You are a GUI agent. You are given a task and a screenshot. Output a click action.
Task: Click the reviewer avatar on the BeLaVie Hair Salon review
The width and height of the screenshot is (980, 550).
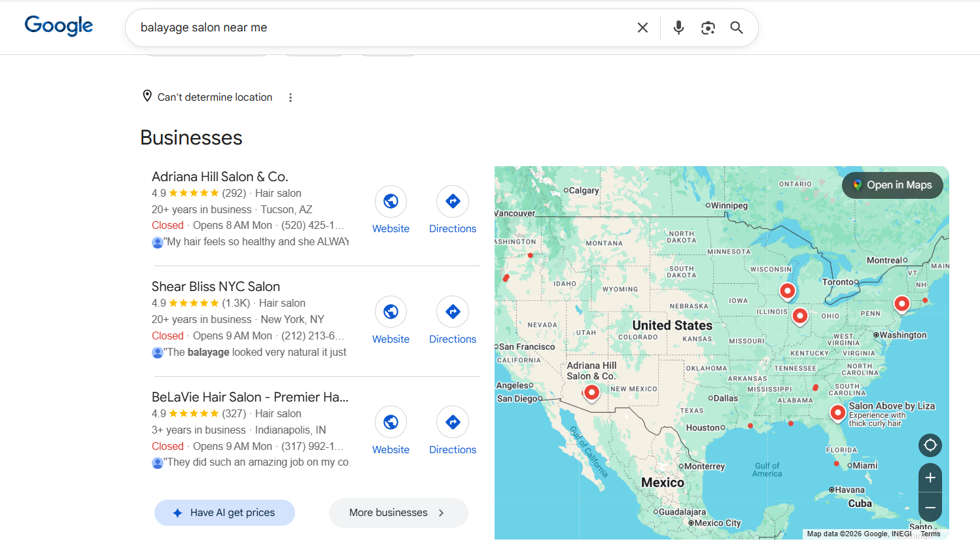click(158, 463)
